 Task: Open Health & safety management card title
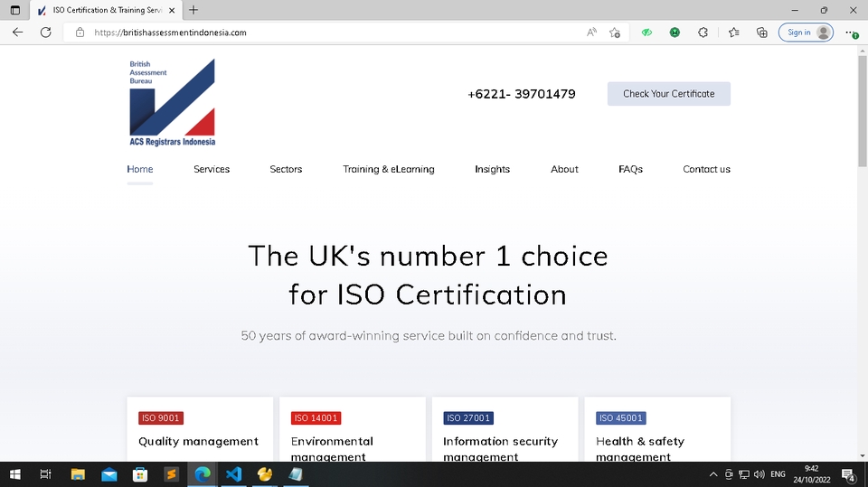tap(640, 449)
